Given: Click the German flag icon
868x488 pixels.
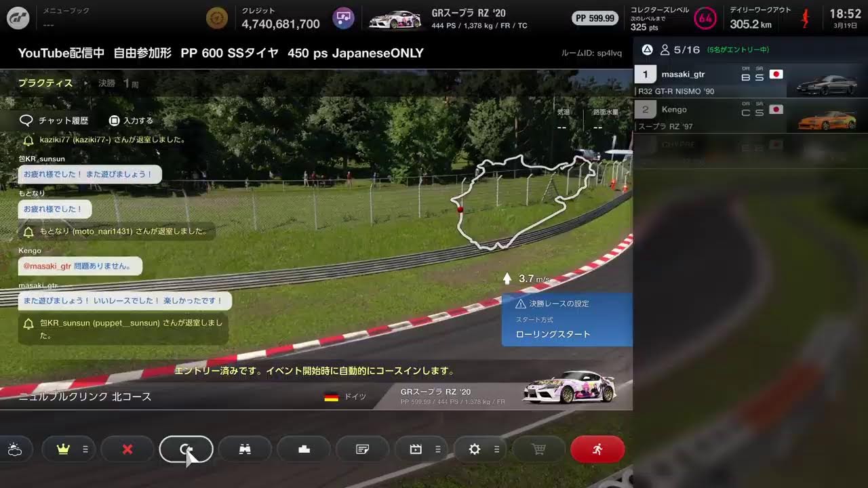Looking at the screenshot, I should [x=331, y=396].
